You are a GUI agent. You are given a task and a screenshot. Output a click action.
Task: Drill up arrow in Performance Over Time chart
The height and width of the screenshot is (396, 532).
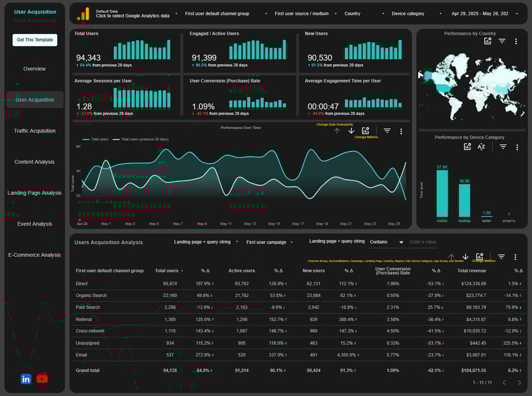(x=337, y=131)
